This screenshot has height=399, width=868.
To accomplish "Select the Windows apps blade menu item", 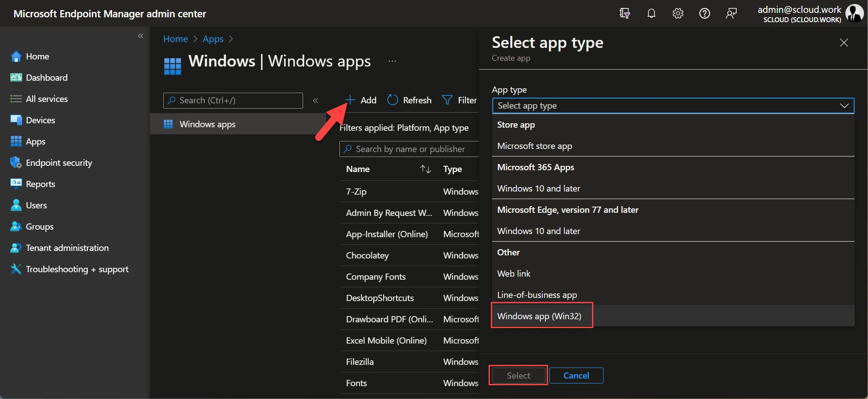I will pyautogui.click(x=238, y=124).
